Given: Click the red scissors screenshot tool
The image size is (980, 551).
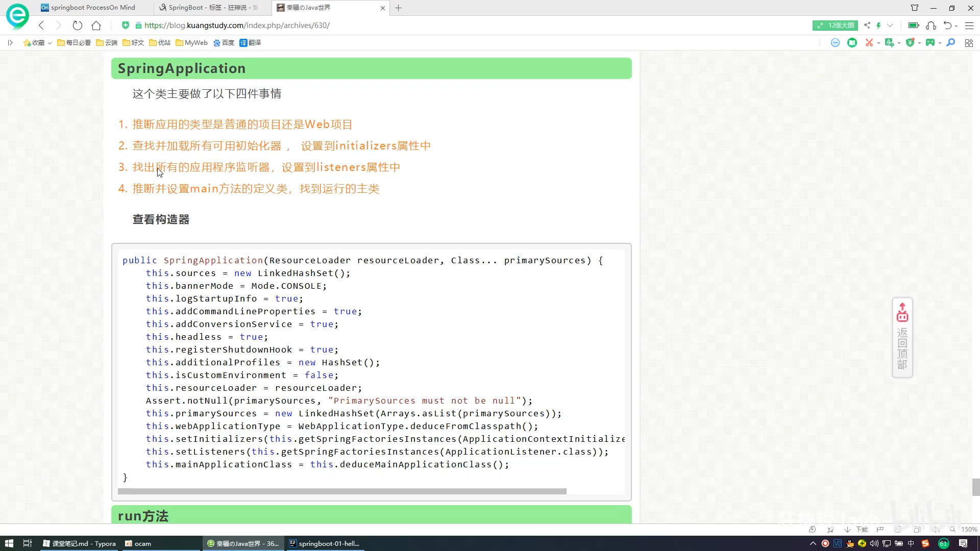Looking at the screenshot, I should tap(869, 43).
